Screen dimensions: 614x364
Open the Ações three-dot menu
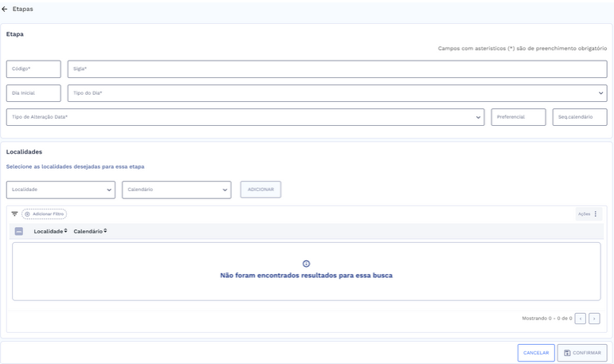pyautogui.click(x=596, y=214)
